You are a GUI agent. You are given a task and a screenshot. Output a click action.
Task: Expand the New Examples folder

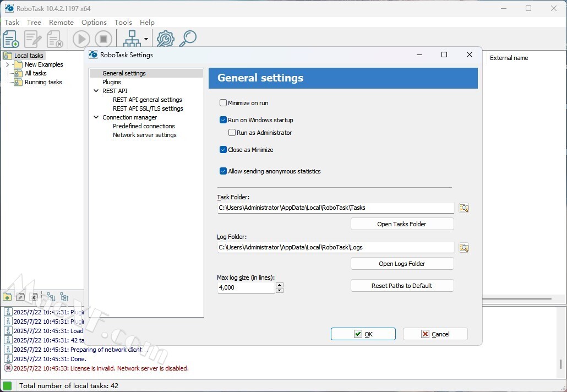[8, 65]
